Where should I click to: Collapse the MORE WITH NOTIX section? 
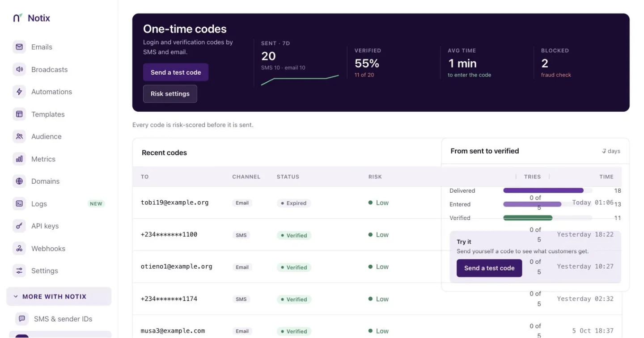click(x=59, y=296)
